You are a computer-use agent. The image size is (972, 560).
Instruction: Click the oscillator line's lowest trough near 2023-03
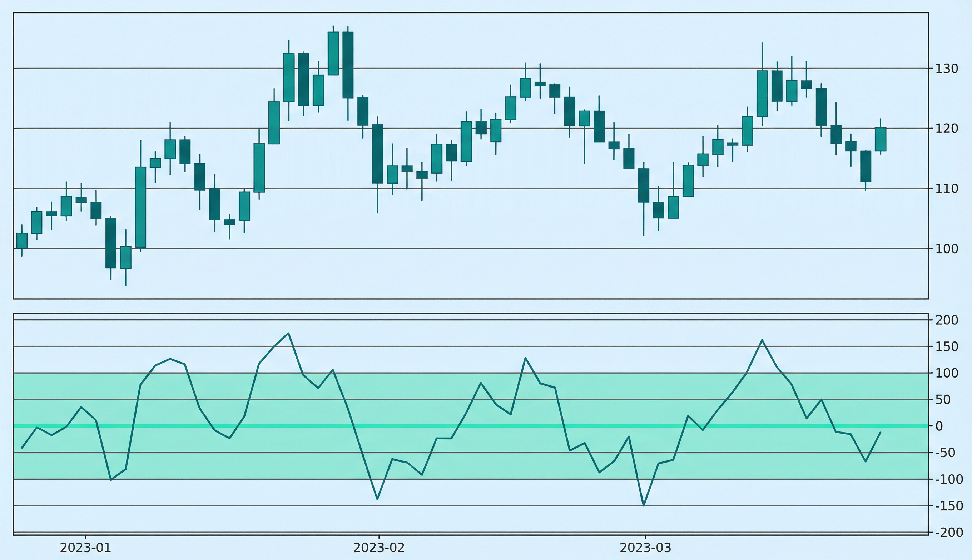(644, 505)
